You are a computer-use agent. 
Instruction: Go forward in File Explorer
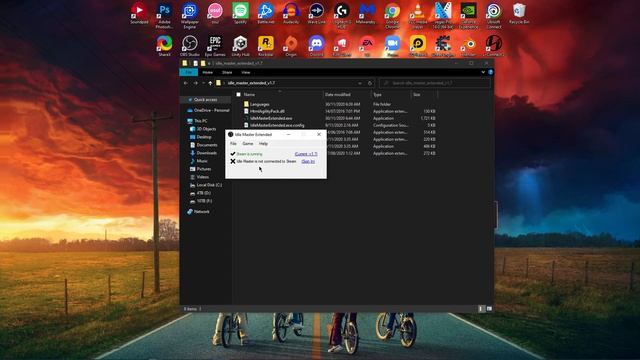[x=196, y=83]
